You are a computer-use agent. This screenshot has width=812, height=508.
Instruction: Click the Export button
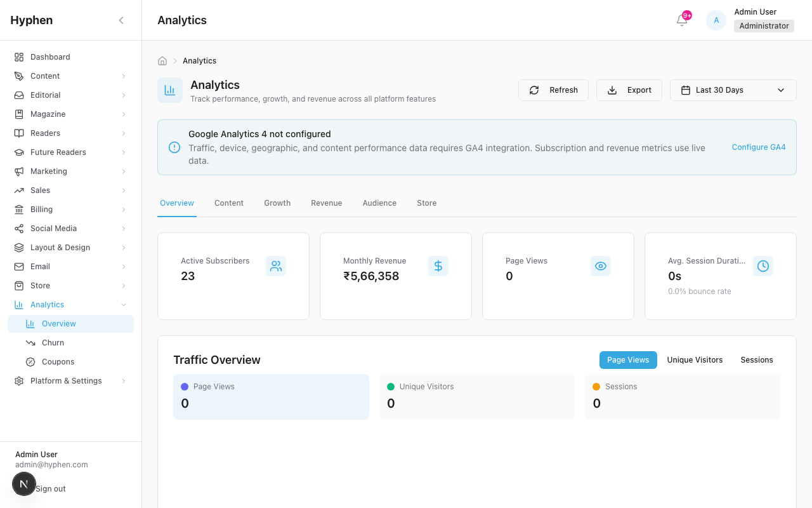click(629, 90)
